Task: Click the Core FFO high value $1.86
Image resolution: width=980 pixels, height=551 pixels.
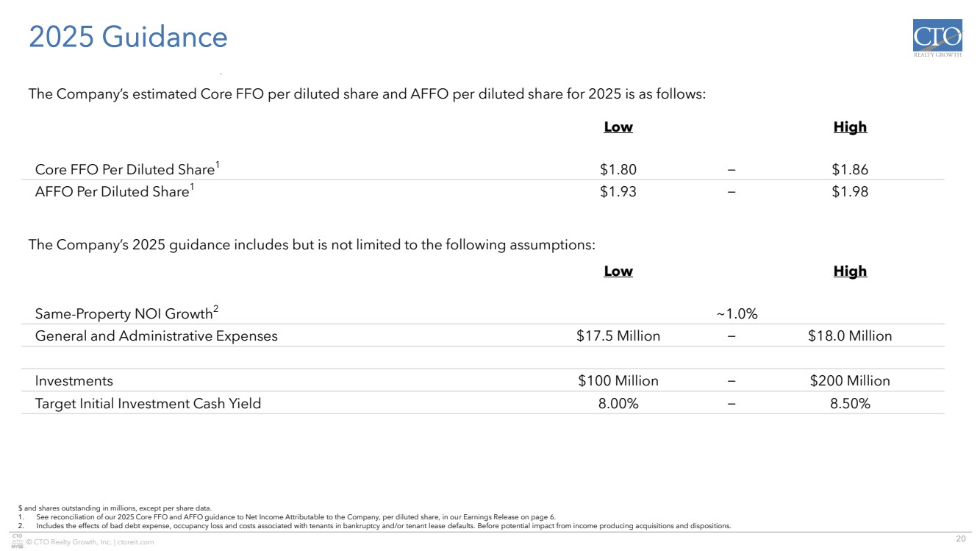Action: pyautogui.click(x=850, y=170)
